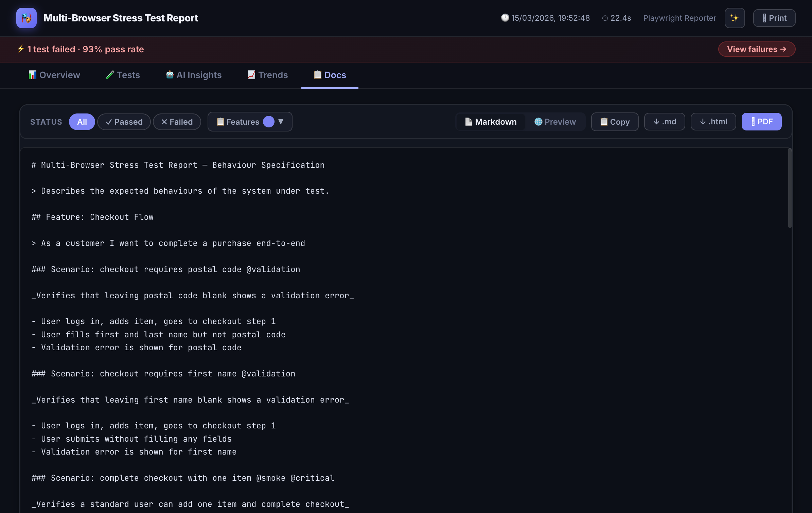Viewport: 812px width, 513px height.
Task: Click the down arrow icon on .md
Action: coord(657,122)
